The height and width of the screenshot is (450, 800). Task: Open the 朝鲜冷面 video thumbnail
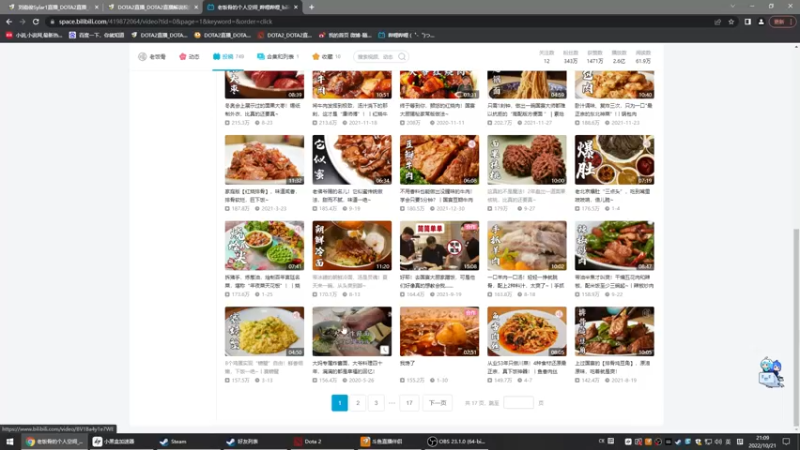click(352, 245)
